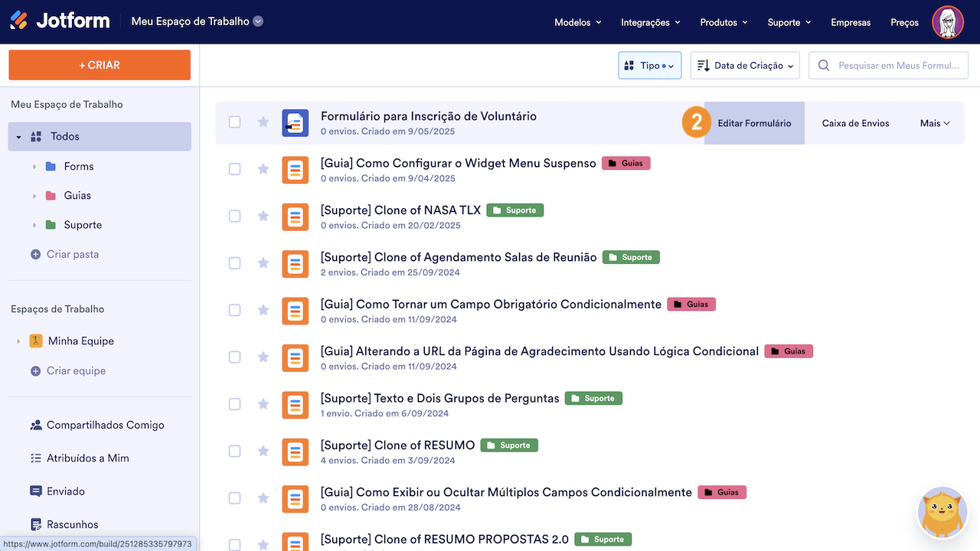The height and width of the screenshot is (551, 980).
Task: Open the Data de Criação sort dropdown
Action: pyautogui.click(x=744, y=66)
